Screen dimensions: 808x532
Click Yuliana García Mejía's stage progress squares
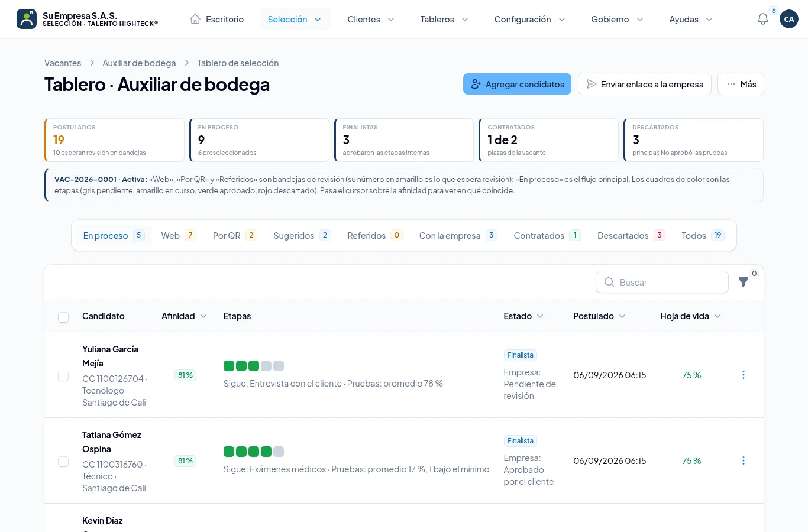(x=254, y=366)
